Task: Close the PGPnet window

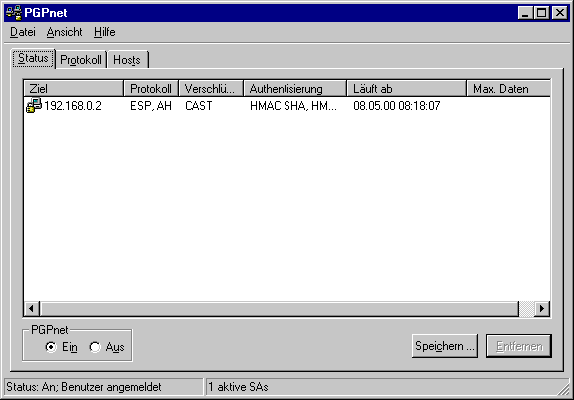Action: pyautogui.click(x=560, y=13)
